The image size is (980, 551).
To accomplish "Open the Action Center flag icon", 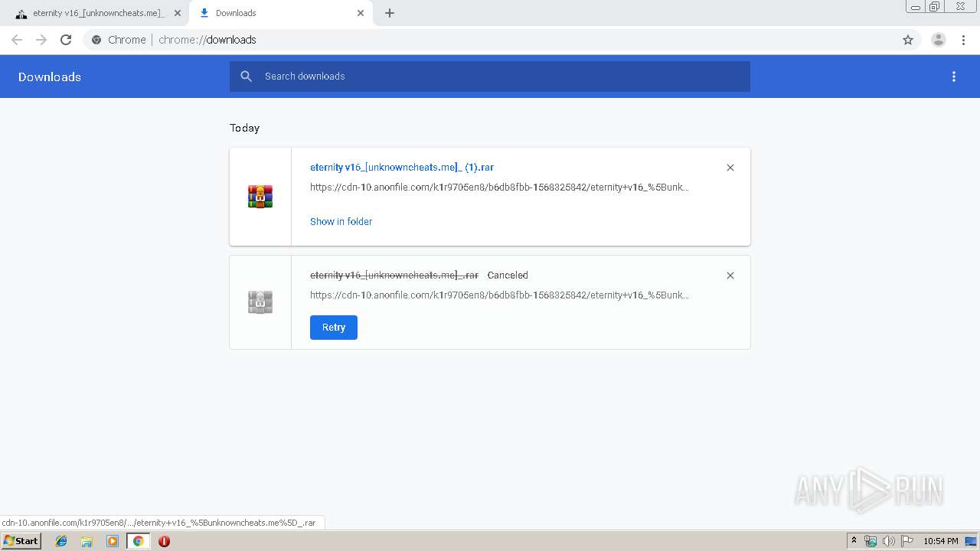I will click(x=907, y=541).
